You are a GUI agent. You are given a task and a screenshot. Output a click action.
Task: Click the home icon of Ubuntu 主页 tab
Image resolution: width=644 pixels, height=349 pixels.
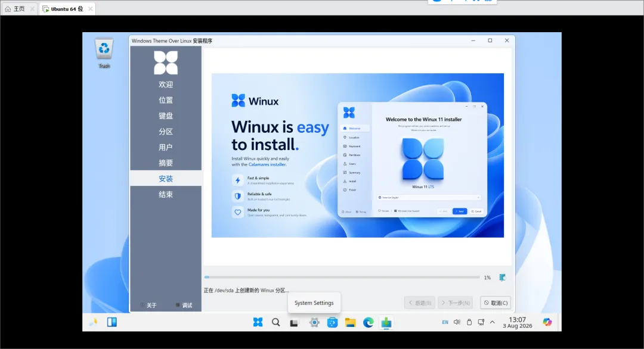[8, 8]
